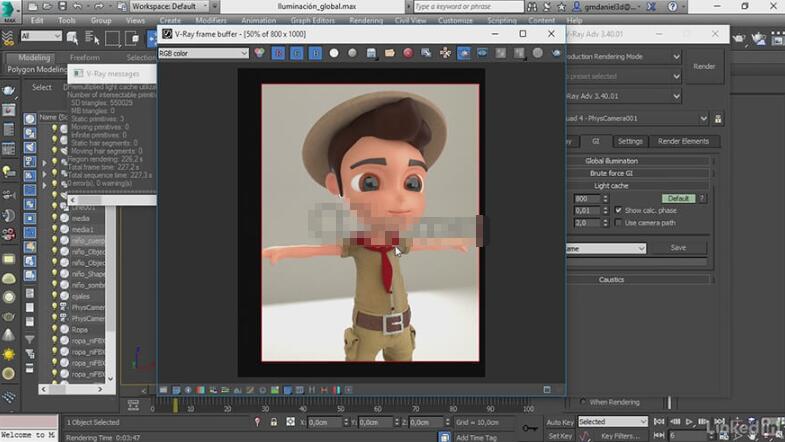
Task: Open the Selected key filter dropdown
Action: 613,422
